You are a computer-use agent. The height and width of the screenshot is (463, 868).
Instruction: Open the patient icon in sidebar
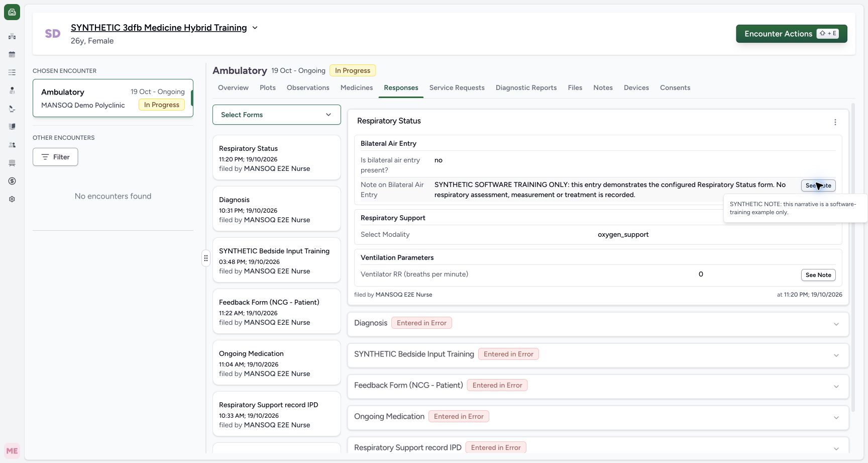[12, 90]
